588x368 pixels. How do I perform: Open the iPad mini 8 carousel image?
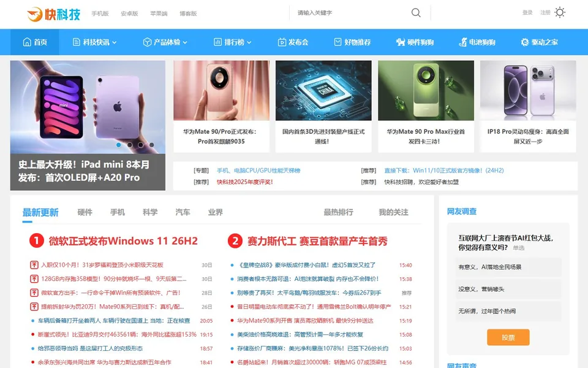click(88, 107)
